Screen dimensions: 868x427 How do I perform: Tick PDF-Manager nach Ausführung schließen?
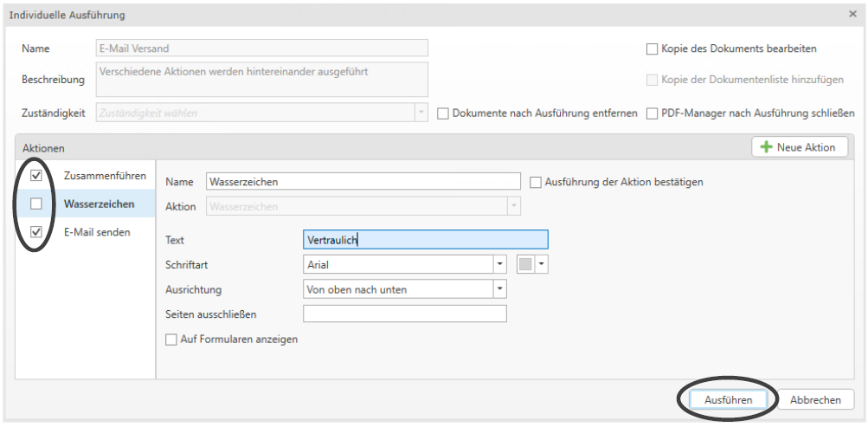653,113
